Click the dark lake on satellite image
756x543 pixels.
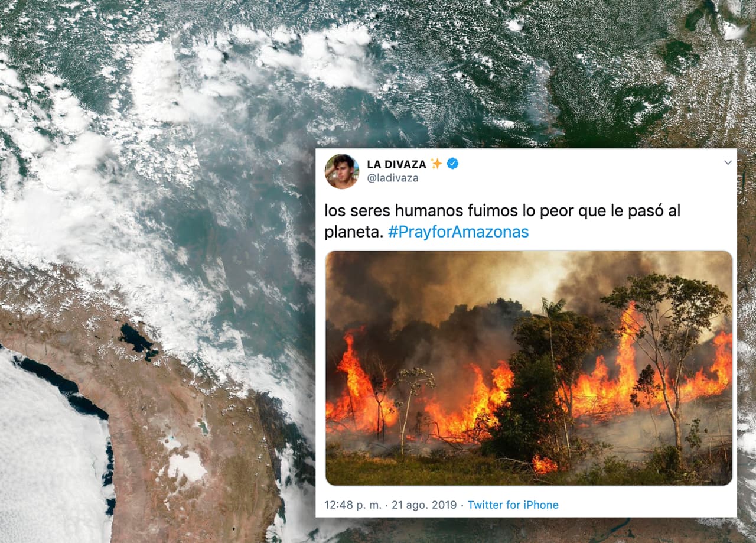click(x=138, y=342)
